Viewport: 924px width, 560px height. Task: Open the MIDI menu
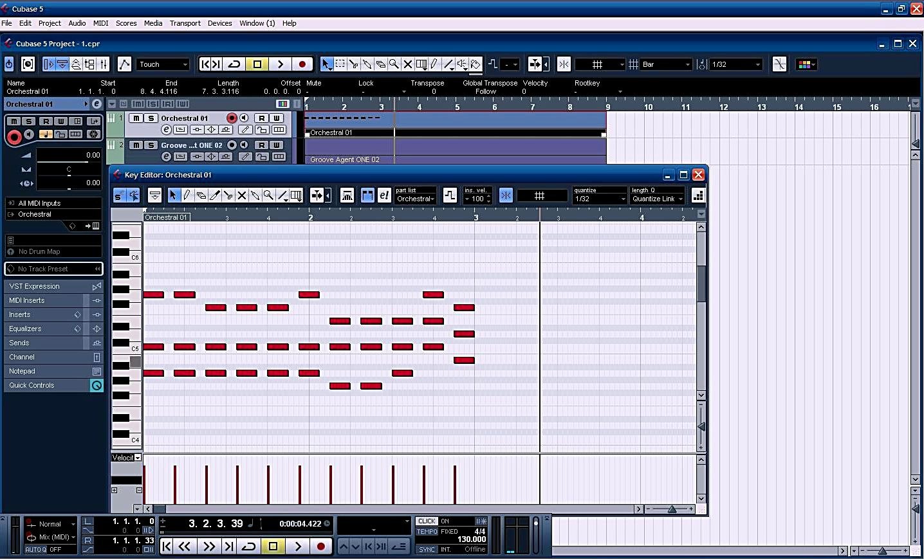coord(100,23)
